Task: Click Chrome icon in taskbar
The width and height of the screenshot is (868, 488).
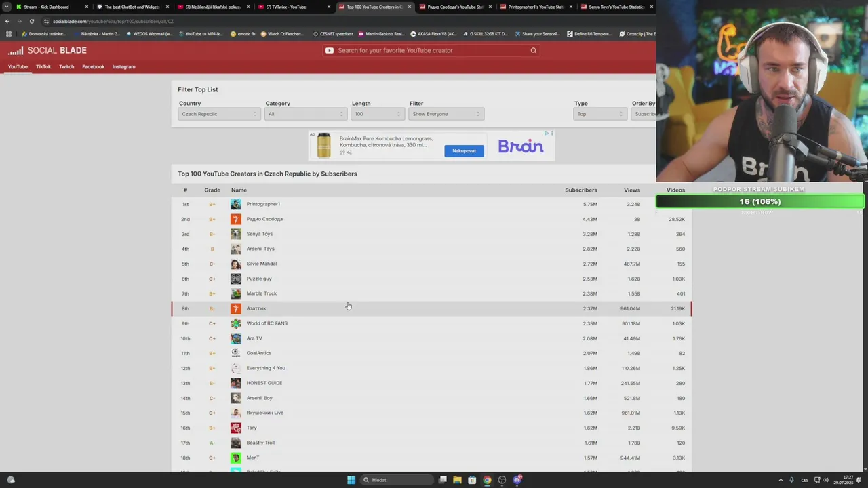Action: point(487,480)
